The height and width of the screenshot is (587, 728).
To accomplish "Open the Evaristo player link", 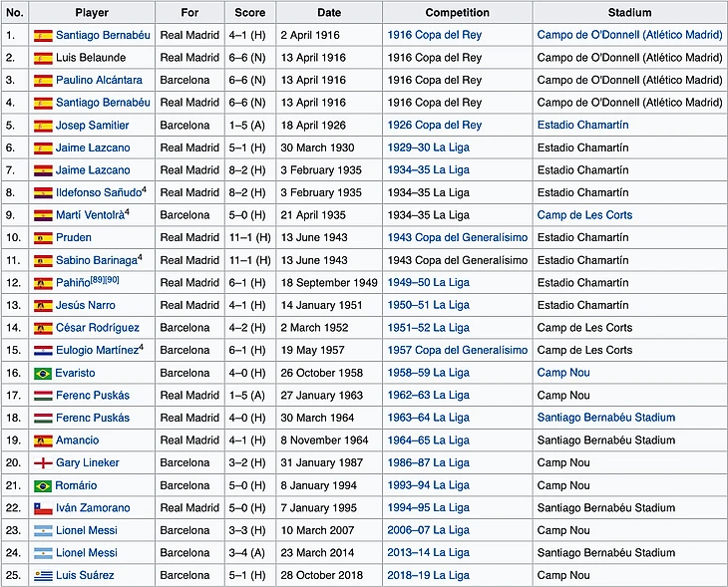I will point(75,373).
